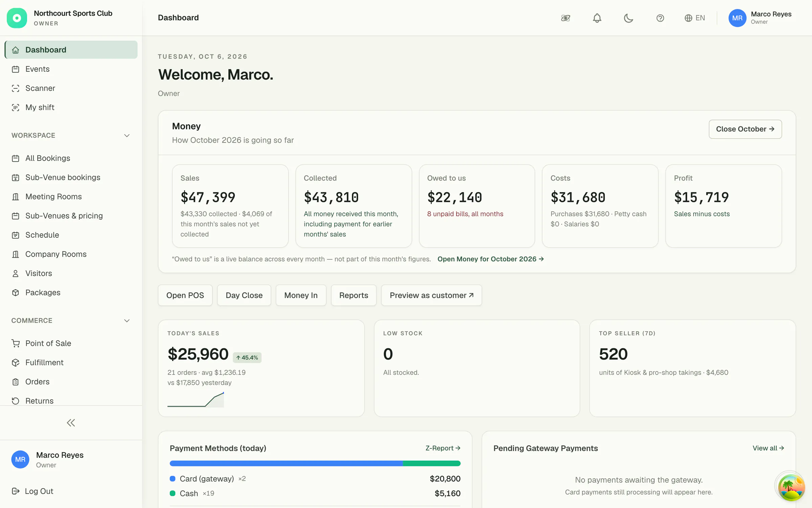Screen dimensions: 812x508
Task: Click the Returns arrow icon
Action: pos(16,401)
